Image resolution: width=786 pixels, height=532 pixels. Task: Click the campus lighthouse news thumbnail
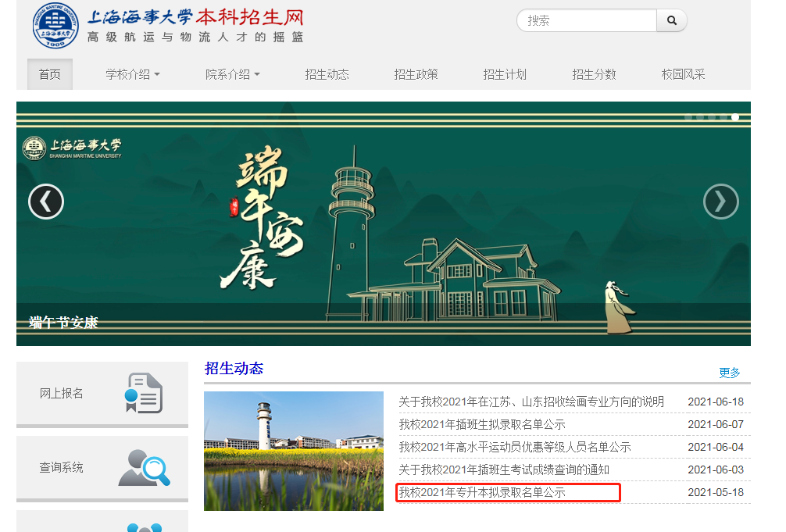point(294,451)
